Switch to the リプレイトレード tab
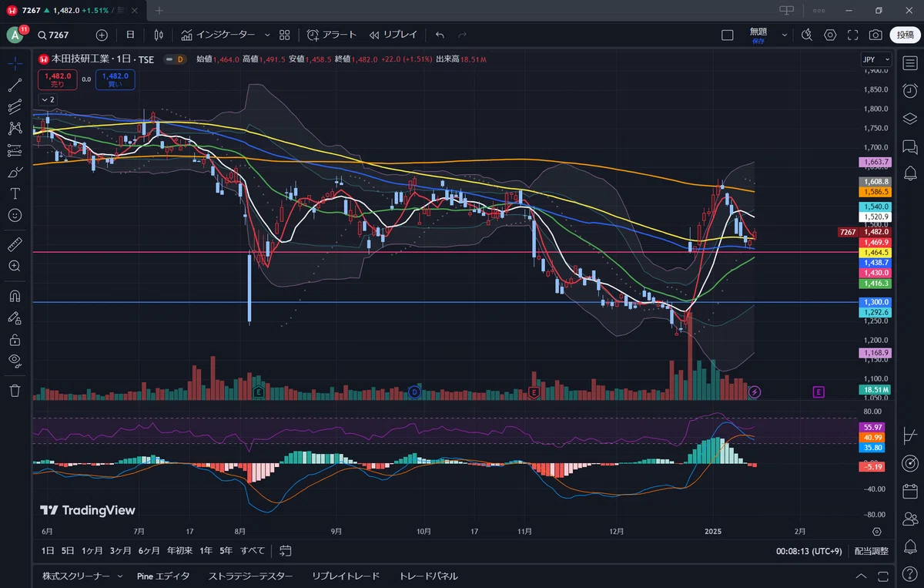924x588 pixels. click(346, 576)
